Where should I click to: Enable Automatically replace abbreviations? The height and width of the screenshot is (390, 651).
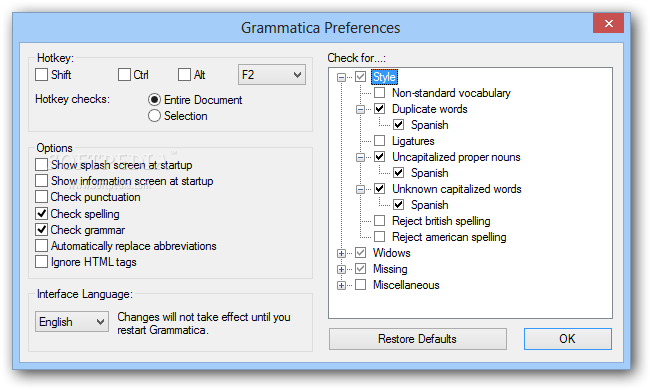click(x=41, y=246)
